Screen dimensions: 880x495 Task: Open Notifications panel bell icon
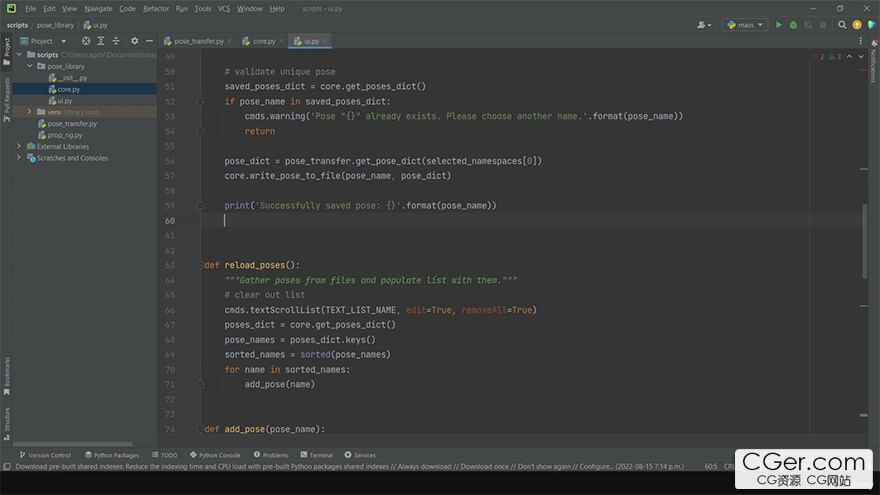tap(874, 44)
